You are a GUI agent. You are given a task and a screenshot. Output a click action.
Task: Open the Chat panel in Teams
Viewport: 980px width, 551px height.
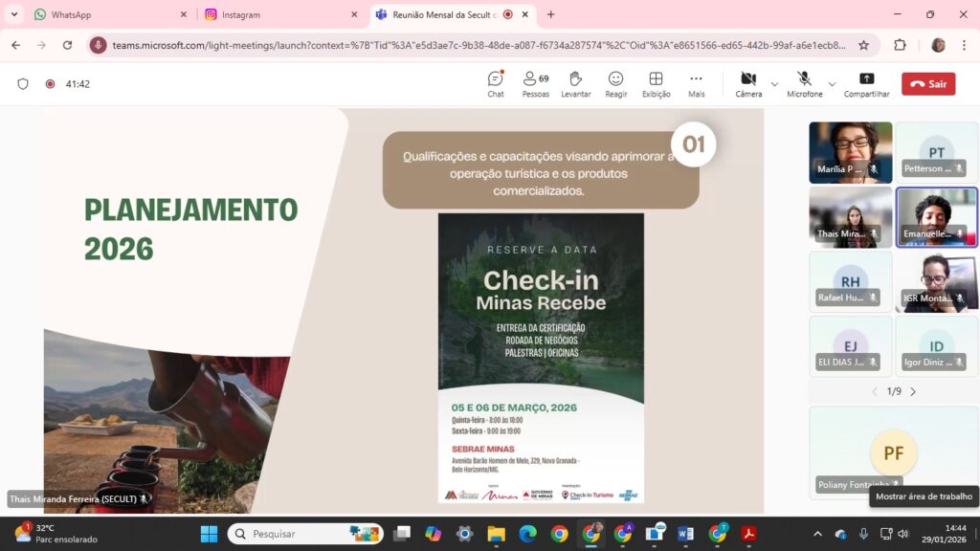[495, 83]
